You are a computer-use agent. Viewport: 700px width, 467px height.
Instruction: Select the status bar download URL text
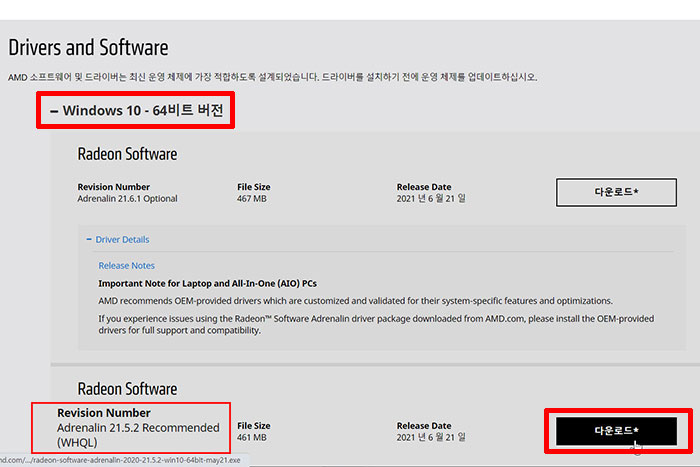(x=120, y=460)
